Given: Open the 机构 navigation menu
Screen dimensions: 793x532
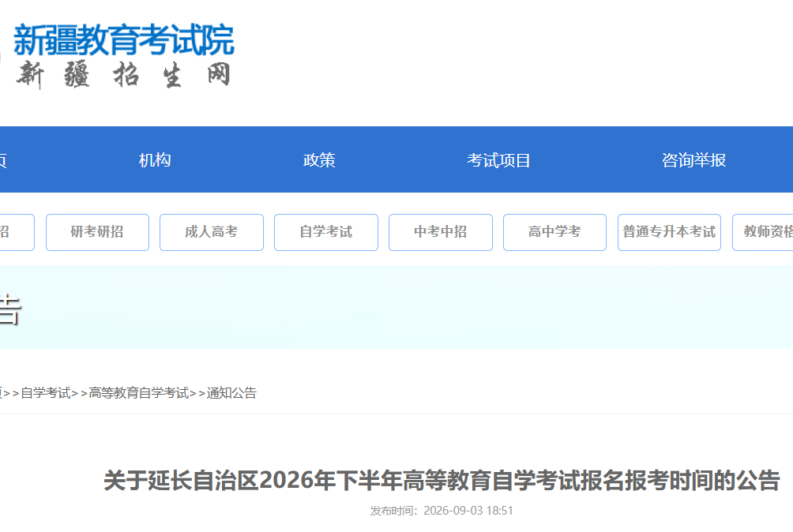Looking at the screenshot, I should pyautogui.click(x=155, y=160).
